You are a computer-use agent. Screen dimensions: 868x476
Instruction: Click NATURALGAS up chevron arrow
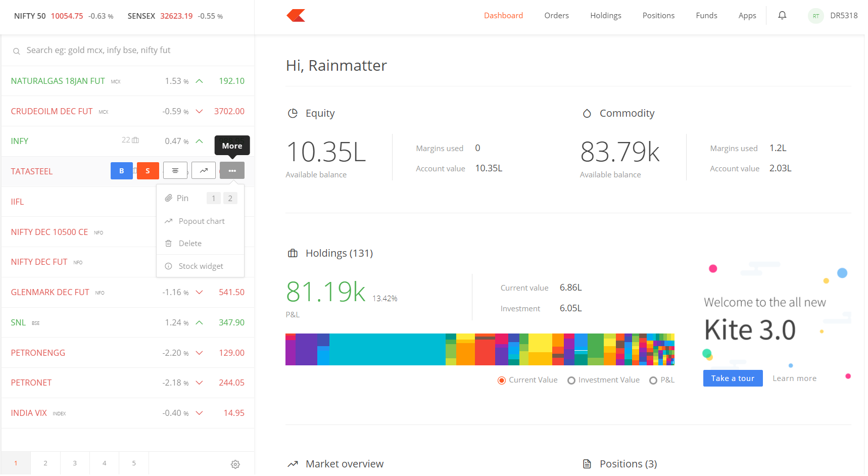200,81
